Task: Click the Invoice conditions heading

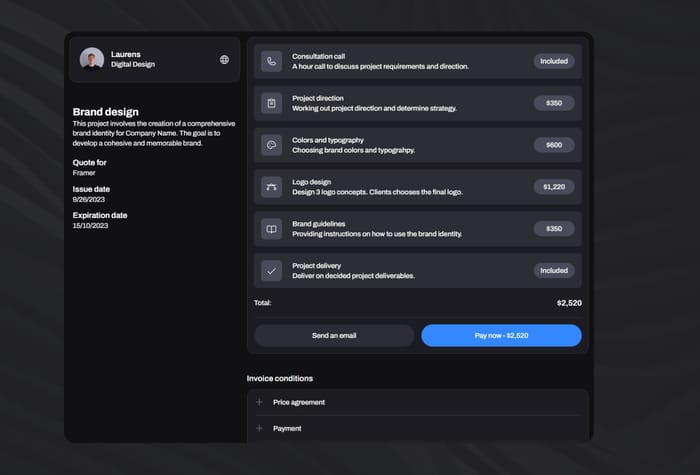Action: (280, 379)
